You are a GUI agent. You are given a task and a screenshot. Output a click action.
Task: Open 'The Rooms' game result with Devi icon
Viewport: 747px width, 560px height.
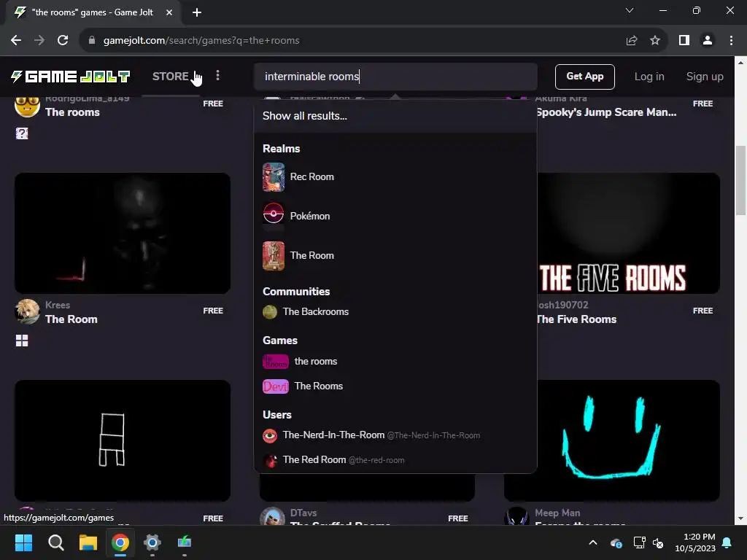[395, 386]
